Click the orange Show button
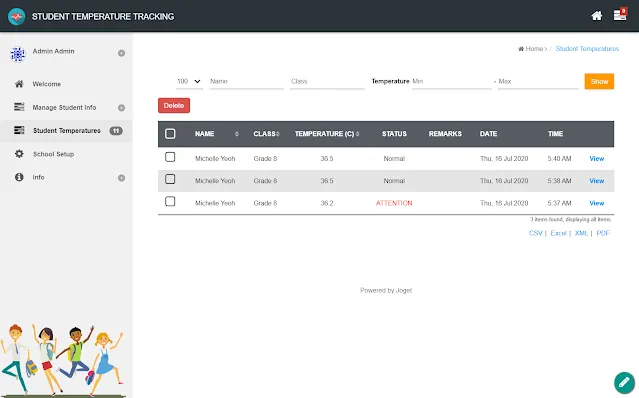Viewport: 639px width, 398px height. tap(599, 81)
